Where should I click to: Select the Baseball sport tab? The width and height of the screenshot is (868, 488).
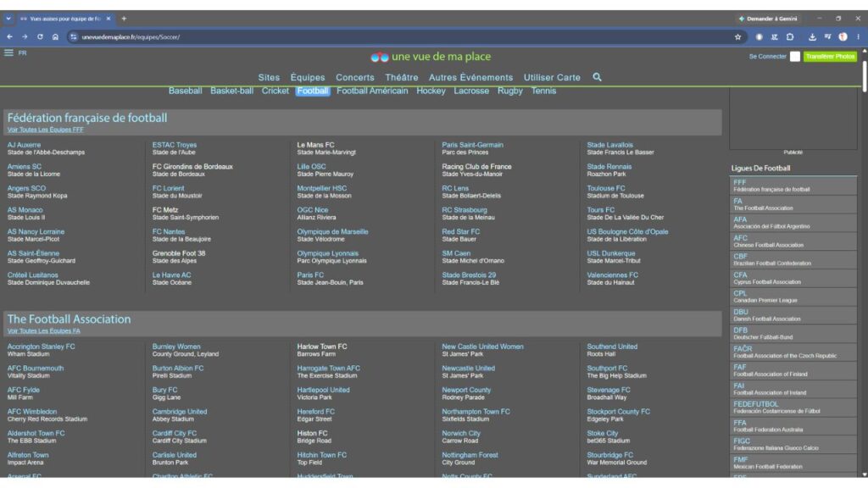coord(185,91)
